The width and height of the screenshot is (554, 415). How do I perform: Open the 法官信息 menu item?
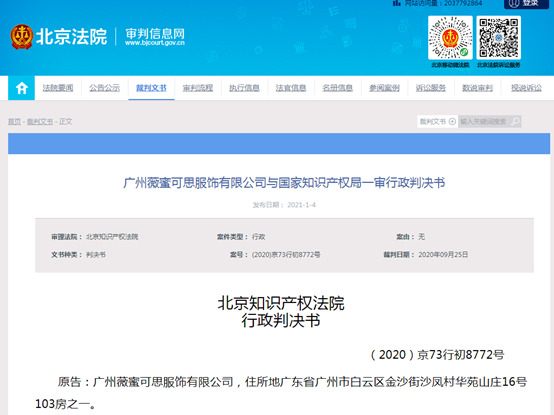coord(291,88)
